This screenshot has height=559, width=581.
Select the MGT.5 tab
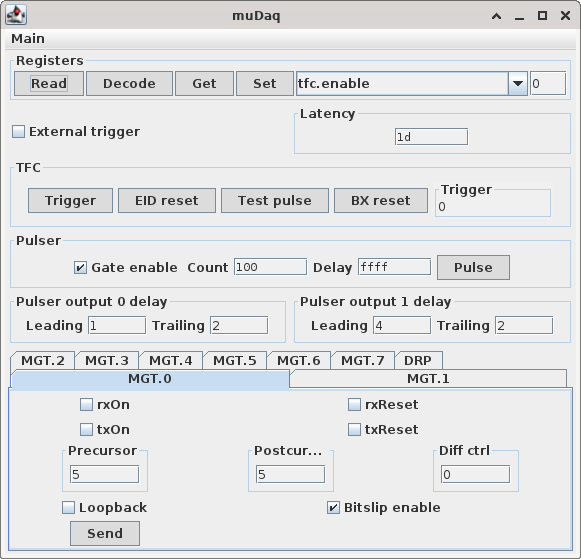point(235,360)
